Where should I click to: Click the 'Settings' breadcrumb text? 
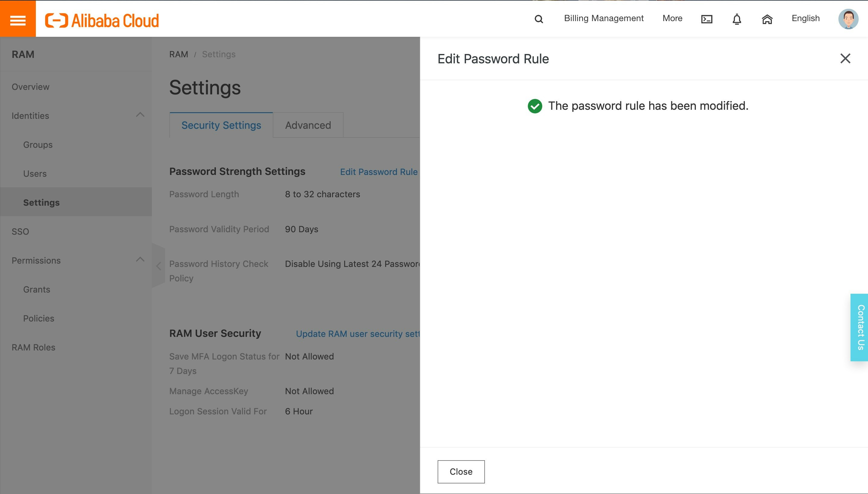click(219, 54)
